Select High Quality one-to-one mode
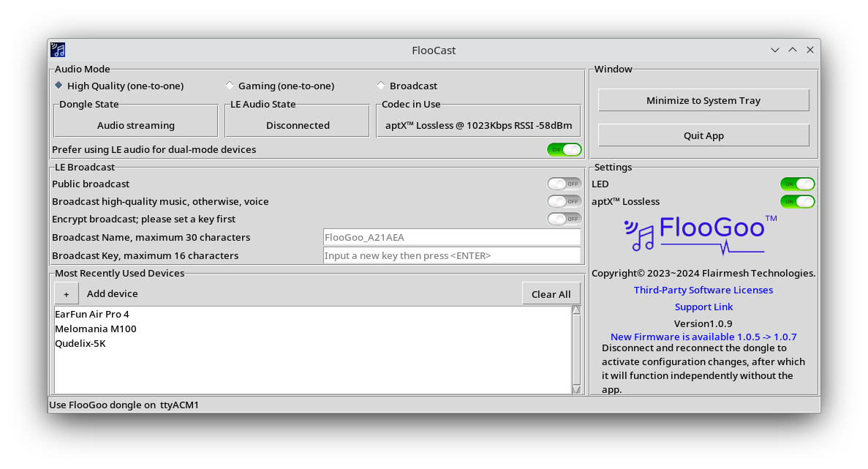868x469 pixels. point(59,85)
